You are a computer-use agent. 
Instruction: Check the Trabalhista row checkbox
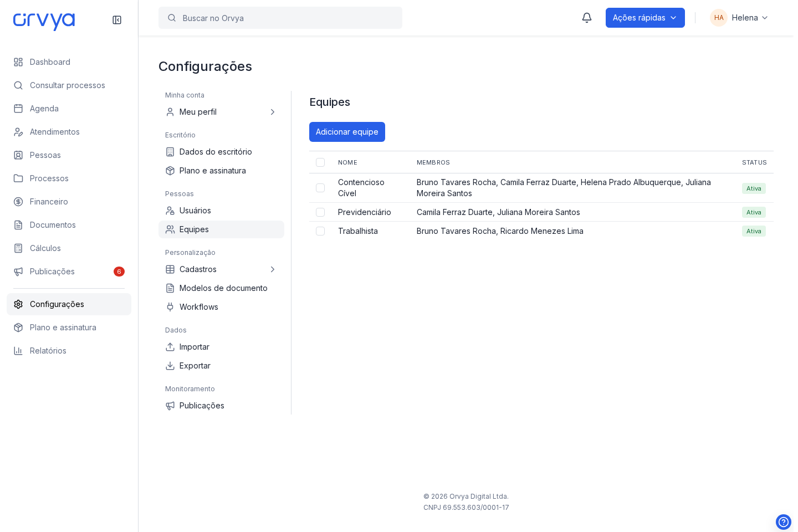[320, 231]
